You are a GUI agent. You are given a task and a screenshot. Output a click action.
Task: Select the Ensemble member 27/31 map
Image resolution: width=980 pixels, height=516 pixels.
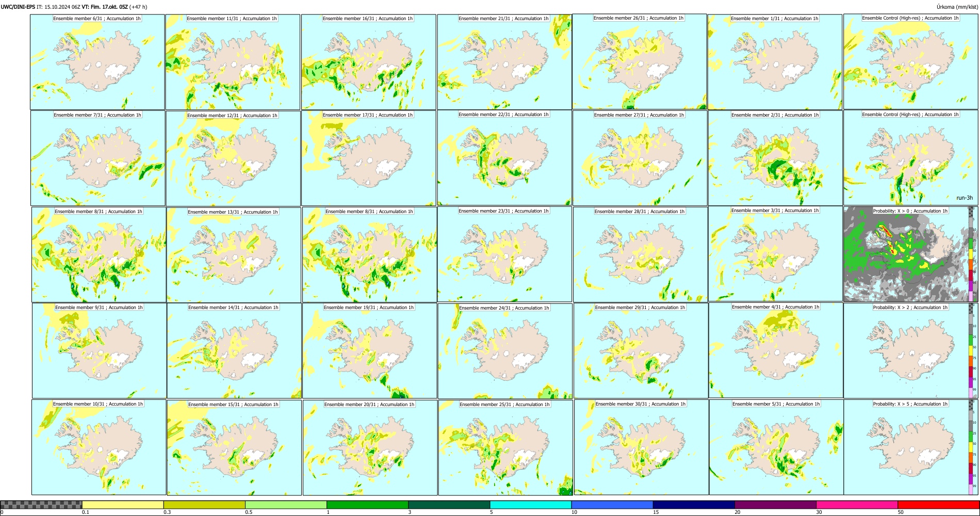640,158
